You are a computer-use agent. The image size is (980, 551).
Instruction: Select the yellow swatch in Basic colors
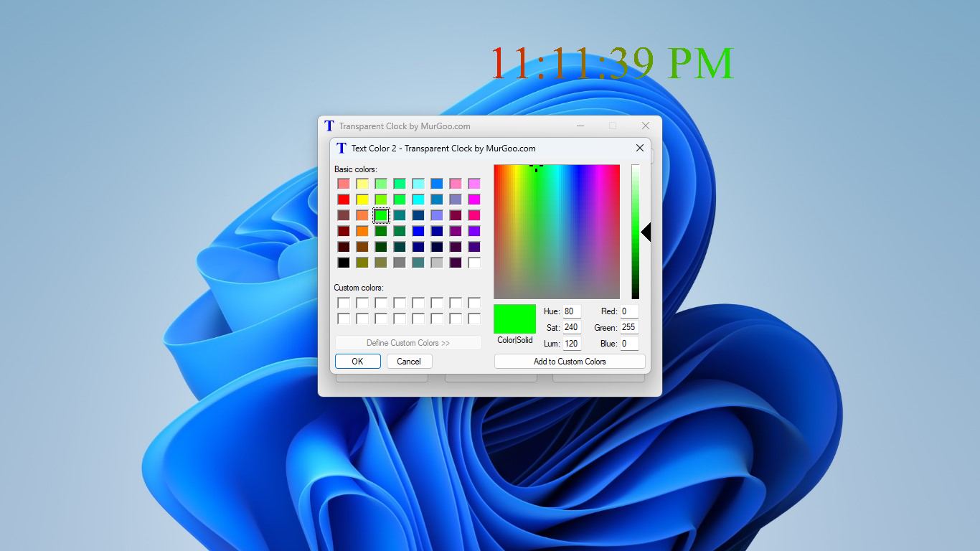[x=362, y=199]
